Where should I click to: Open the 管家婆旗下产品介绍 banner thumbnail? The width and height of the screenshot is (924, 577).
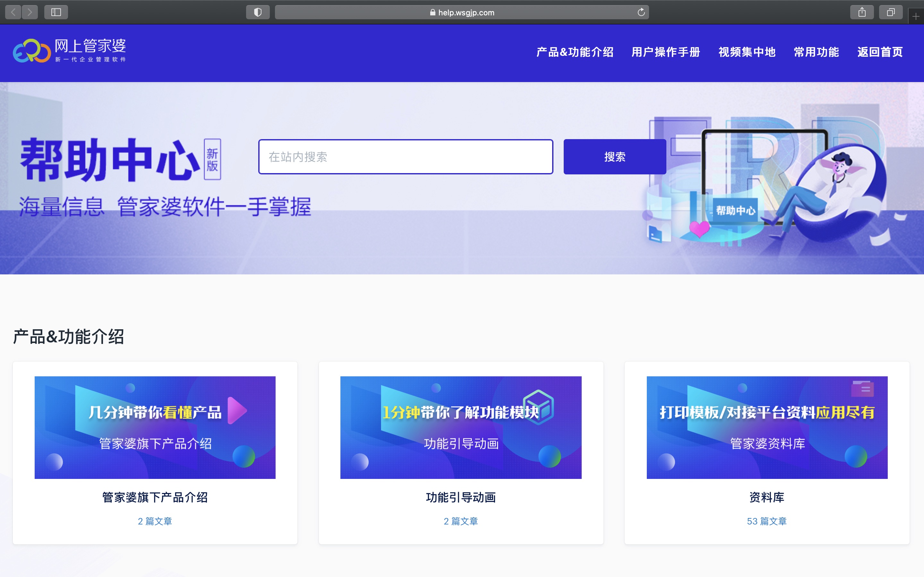155,427
